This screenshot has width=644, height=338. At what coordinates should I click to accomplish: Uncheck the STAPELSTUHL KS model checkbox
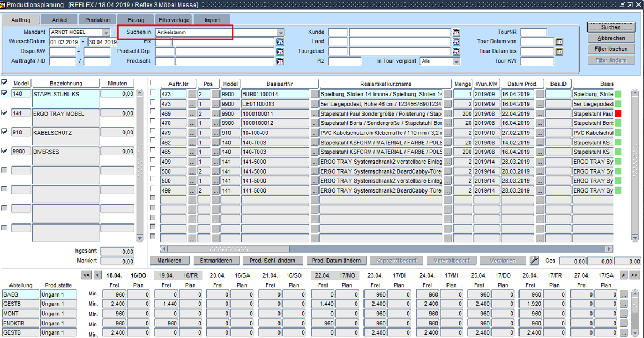click(5, 93)
